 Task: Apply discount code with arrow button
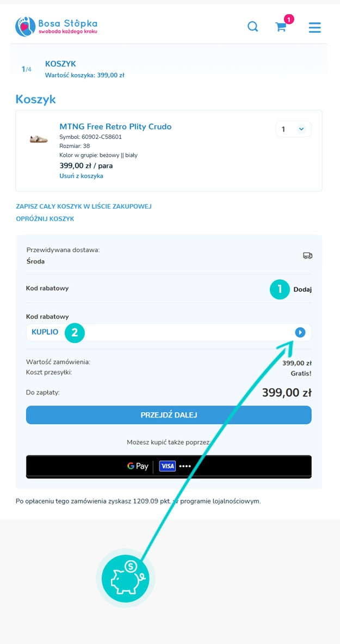point(300,332)
